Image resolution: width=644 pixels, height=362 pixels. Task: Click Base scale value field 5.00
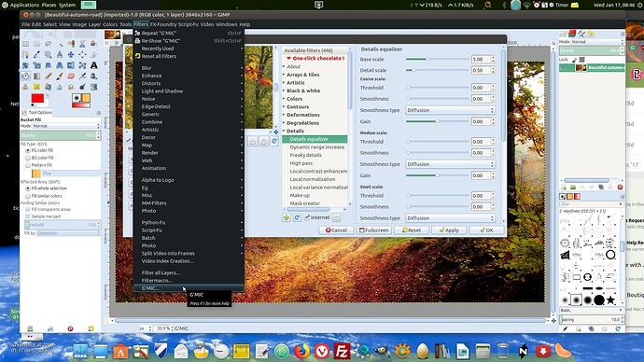click(x=481, y=59)
